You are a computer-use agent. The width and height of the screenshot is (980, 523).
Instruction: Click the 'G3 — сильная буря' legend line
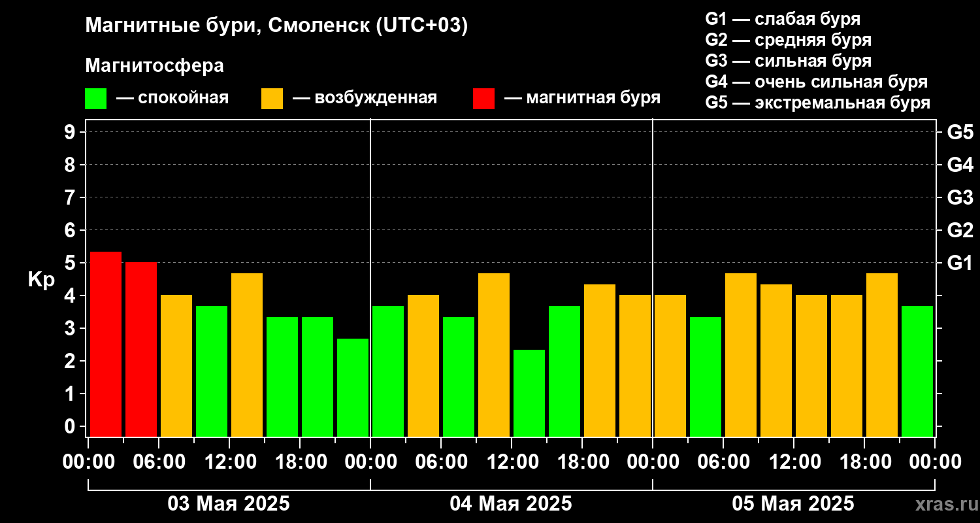tap(788, 61)
